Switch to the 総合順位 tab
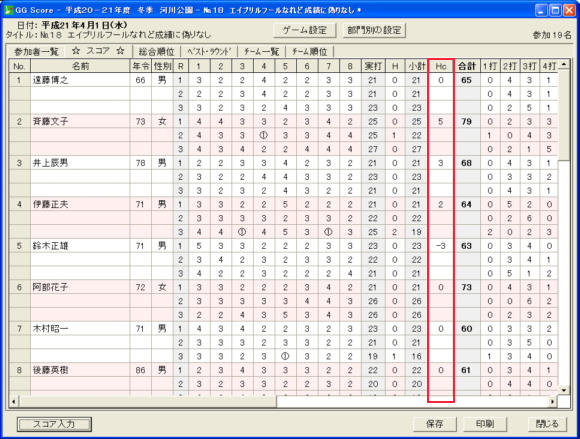The image size is (580, 439). (x=157, y=51)
